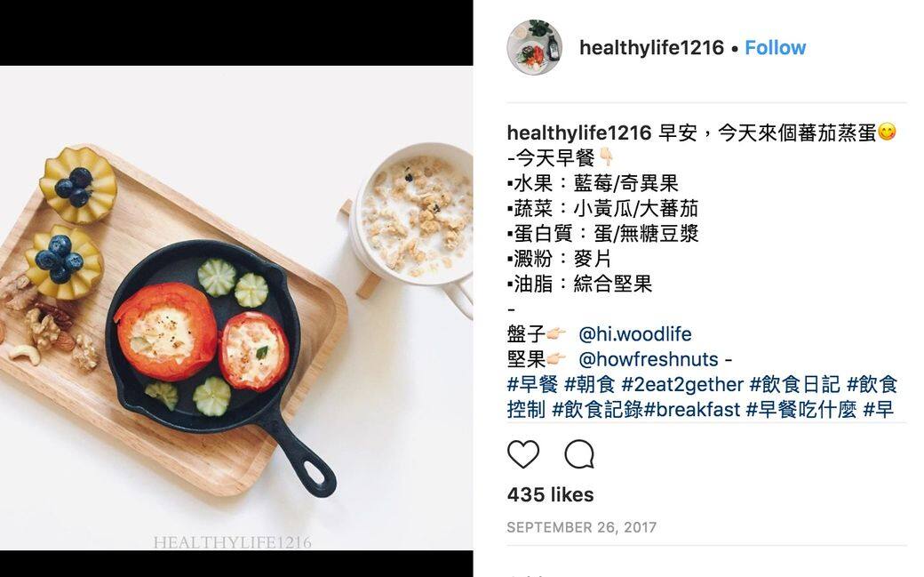Open comments with the speech bubble icon
The height and width of the screenshot is (577, 924).
point(579,454)
